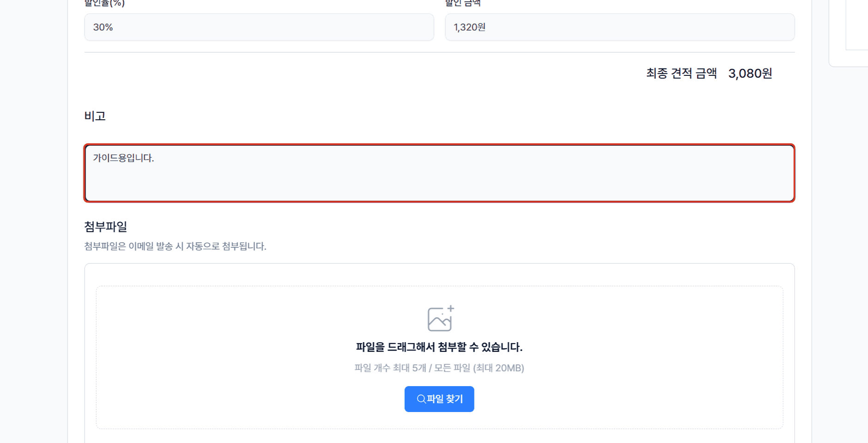
Task: Click the 1,320원 discount amount field
Action: tap(620, 27)
